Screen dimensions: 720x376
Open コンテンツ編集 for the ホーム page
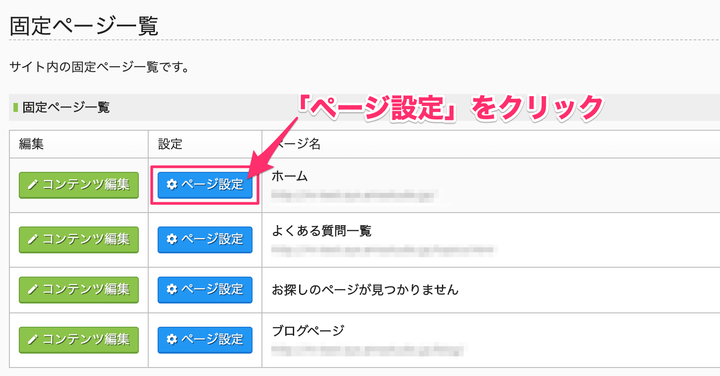pyautogui.click(x=79, y=185)
